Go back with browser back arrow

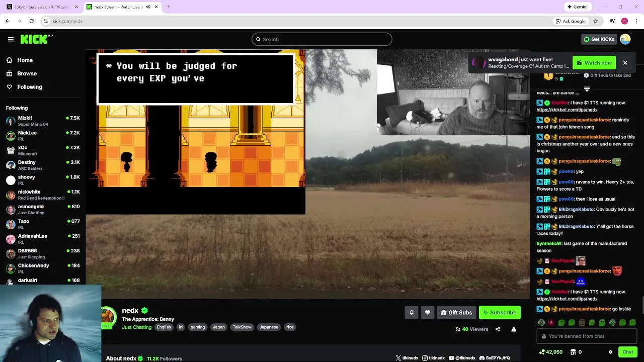7,21
